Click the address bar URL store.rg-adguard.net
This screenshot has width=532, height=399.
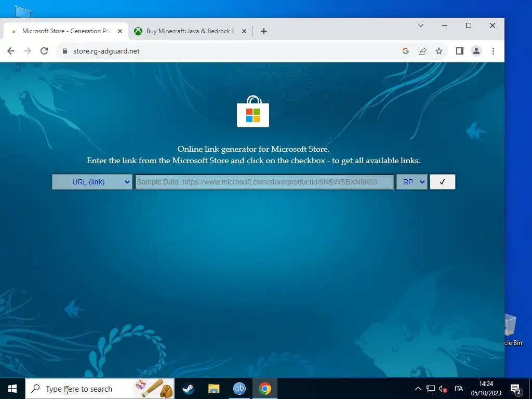pos(106,51)
